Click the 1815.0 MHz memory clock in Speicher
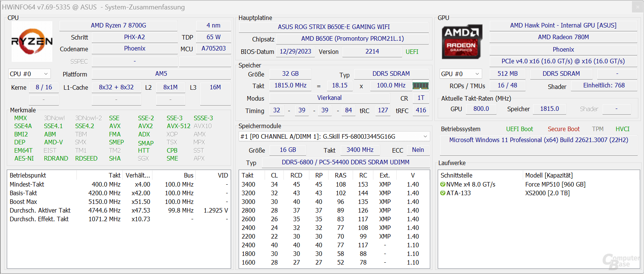This screenshot has height=274, width=644. click(x=290, y=85)
